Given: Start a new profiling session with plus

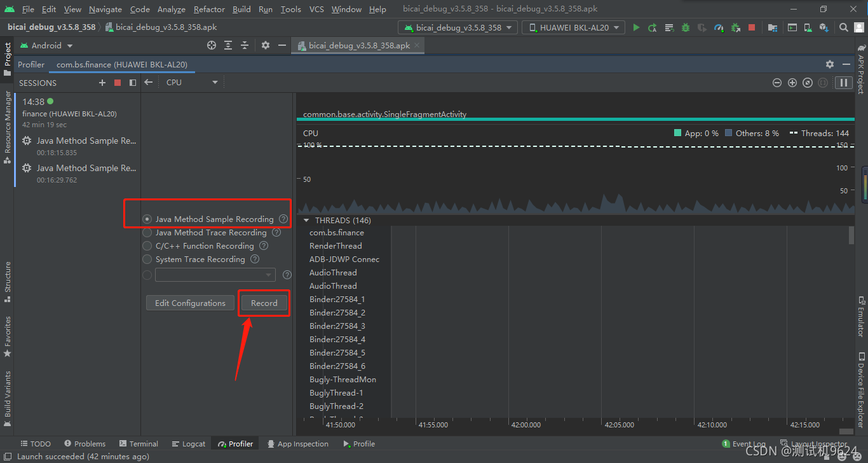Looking at the screenshot, I should coord(102,83).
